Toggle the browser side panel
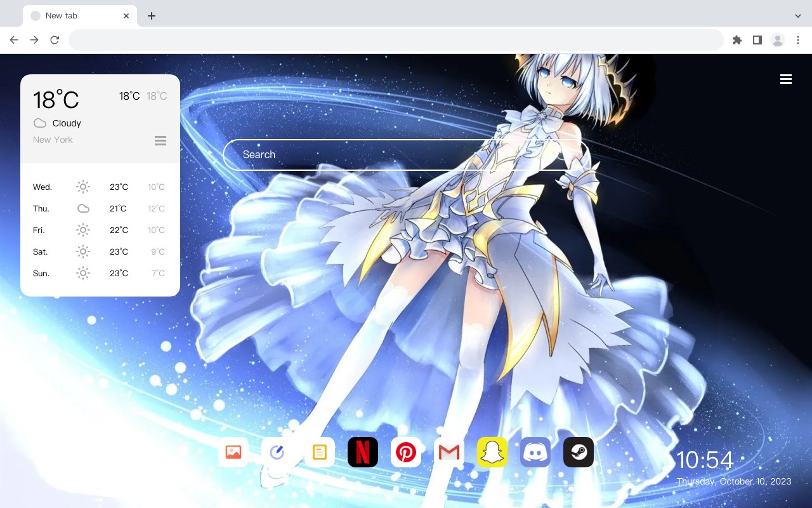This screenshot has width=812, height=508. pos(757,40)
